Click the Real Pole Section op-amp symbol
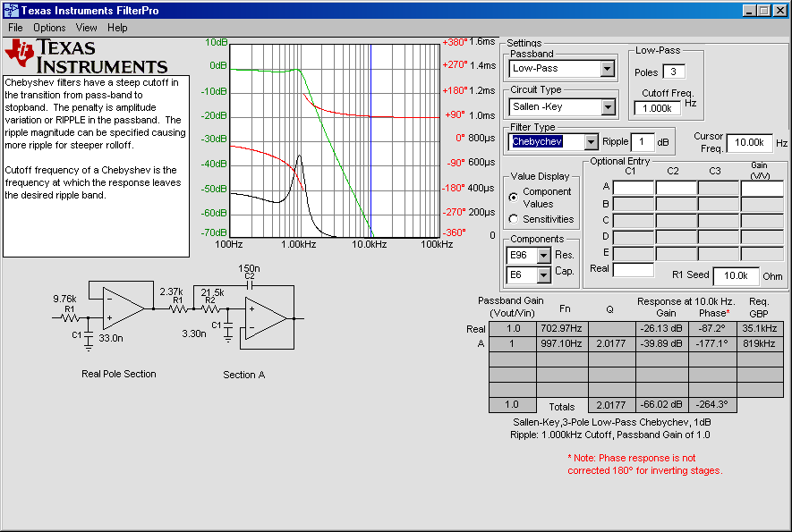Image resolution: width=792 pixels, height=532 pixels. tap(123, 308)
